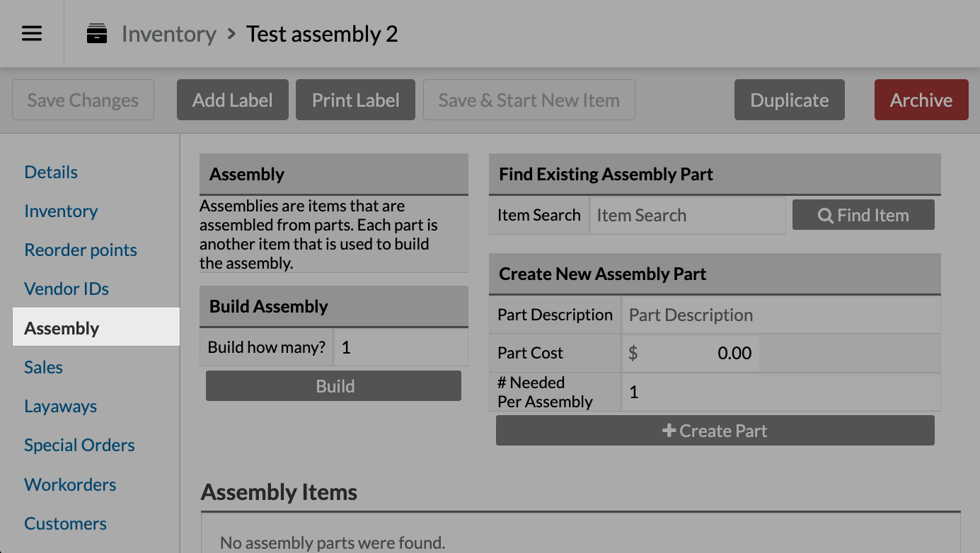Switch to the Details section
Screen dimensions: 980x553
[50, 172]
